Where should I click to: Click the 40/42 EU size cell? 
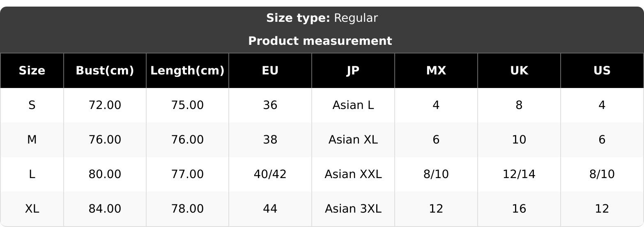[270, 174]
